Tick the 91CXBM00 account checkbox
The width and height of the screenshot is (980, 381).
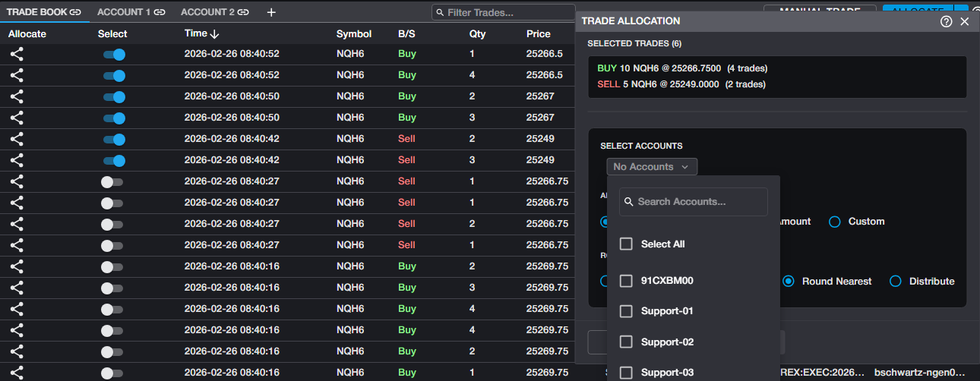click(626, 281)
